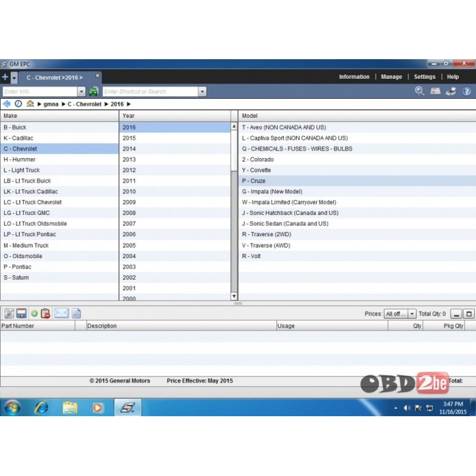Close the C - Chevrolet >2016 tab
Image resolution: width=476 pixels, height=476 pixels.
tap(98, 75)
